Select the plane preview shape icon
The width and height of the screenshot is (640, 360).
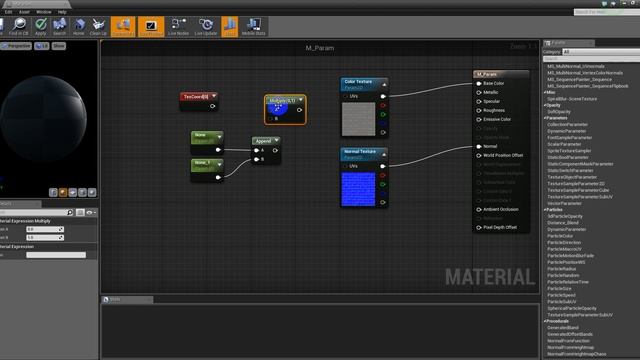point(73,192)
